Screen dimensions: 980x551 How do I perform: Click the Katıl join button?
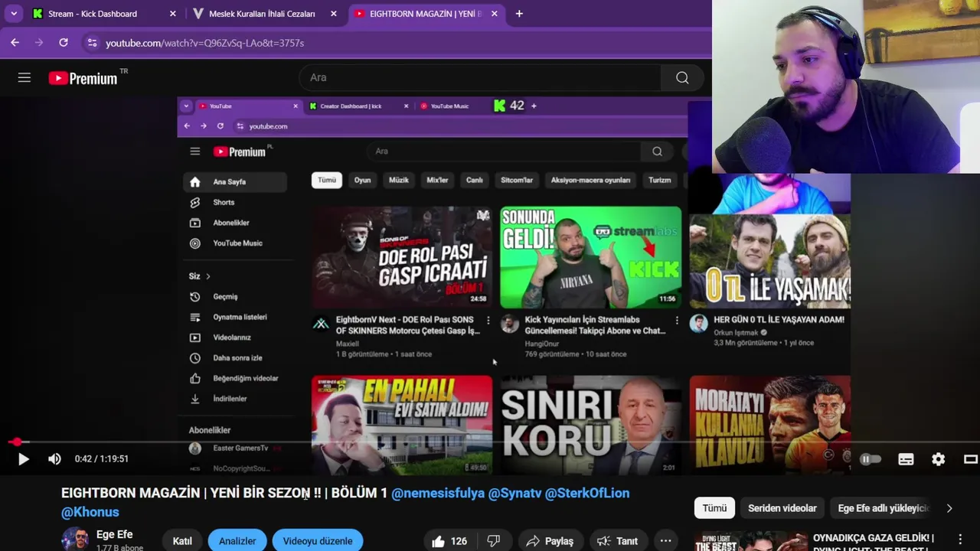tap(182, 541)
